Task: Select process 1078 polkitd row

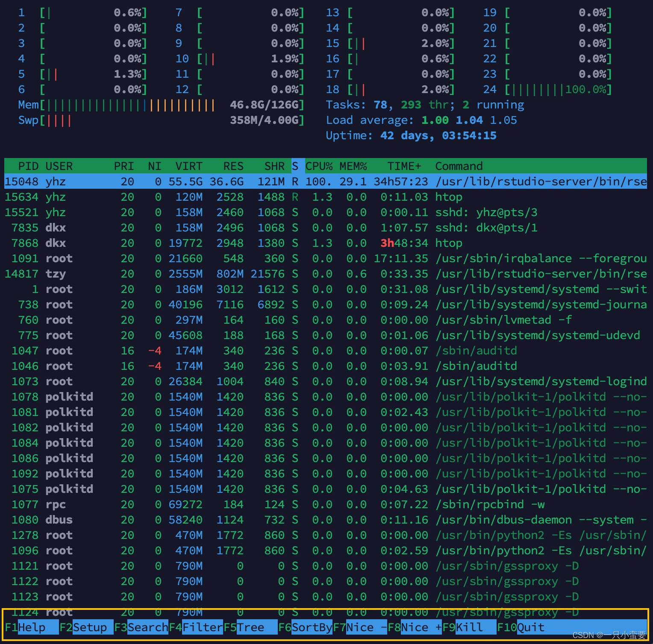Action: click(x=326, y=397)
